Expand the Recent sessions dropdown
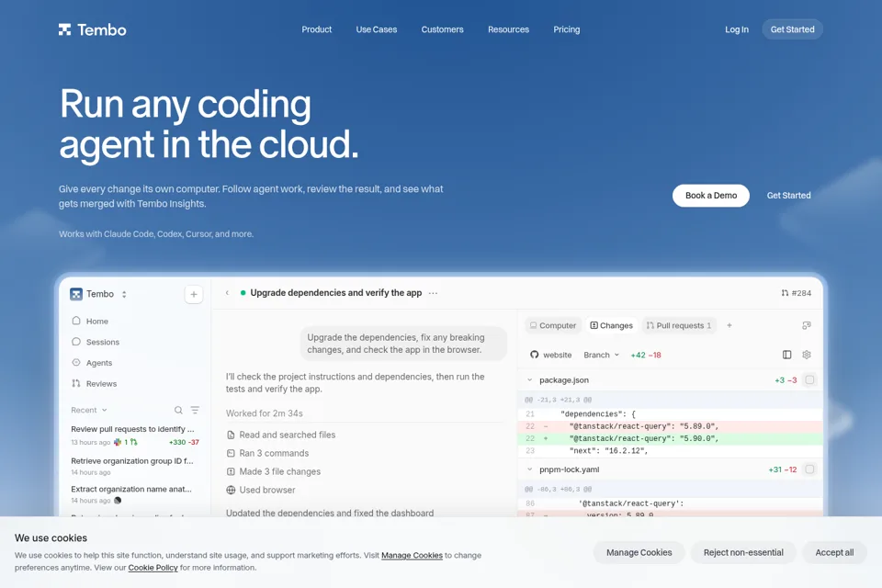Viewport: 882px width, 588px height. tap(89, 410)
